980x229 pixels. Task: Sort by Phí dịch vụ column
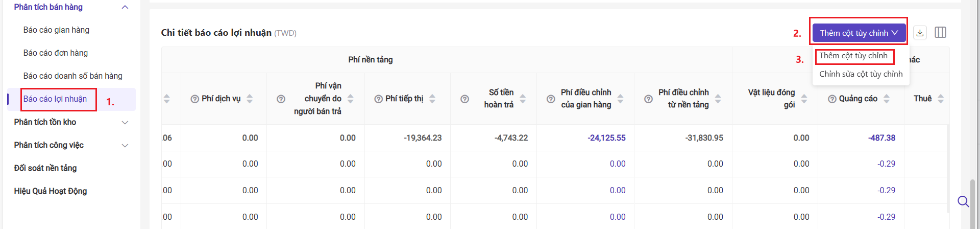(250, 99)
